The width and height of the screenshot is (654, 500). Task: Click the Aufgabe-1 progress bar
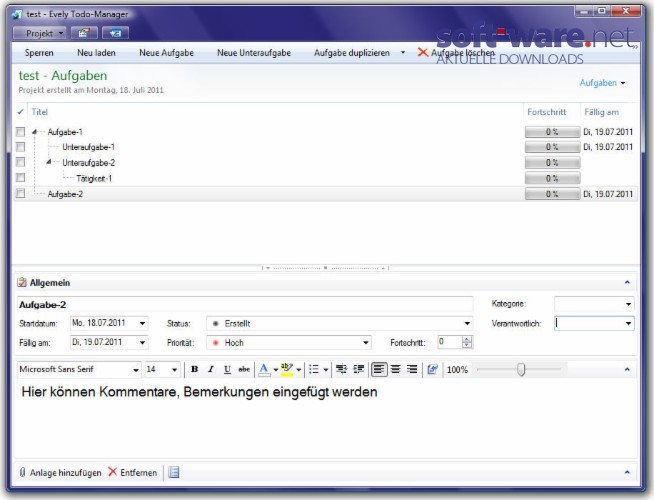point(552,132)
